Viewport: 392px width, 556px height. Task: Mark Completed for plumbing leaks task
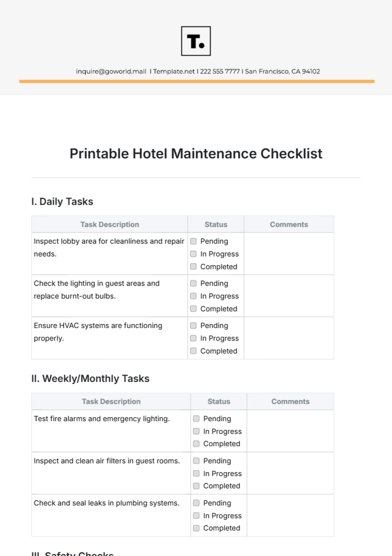pyautogui.click(x=196, y=528)
